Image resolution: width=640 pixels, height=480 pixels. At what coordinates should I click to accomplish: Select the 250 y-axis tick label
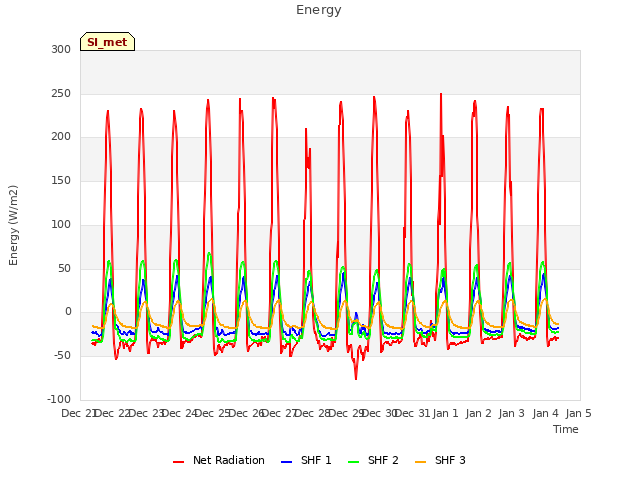click(x=61, y=93)
